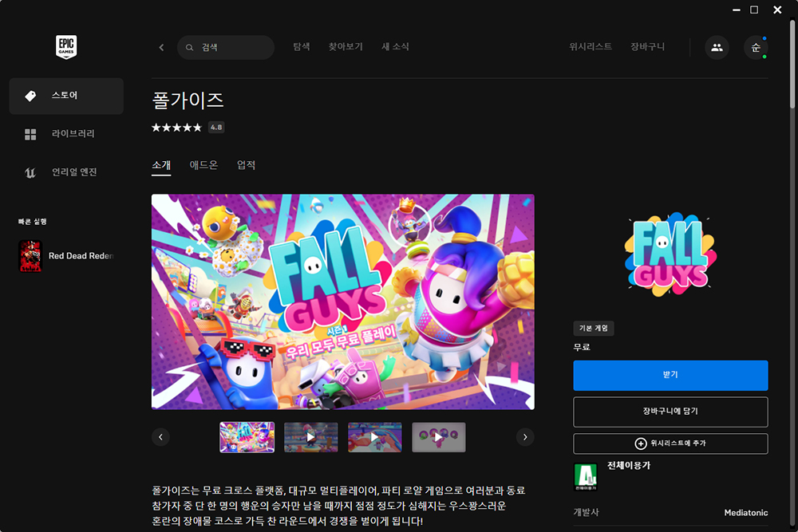Click the Mediatonic developer name
This screenshot has height=532, width=798.
click(x=745, y=513)
